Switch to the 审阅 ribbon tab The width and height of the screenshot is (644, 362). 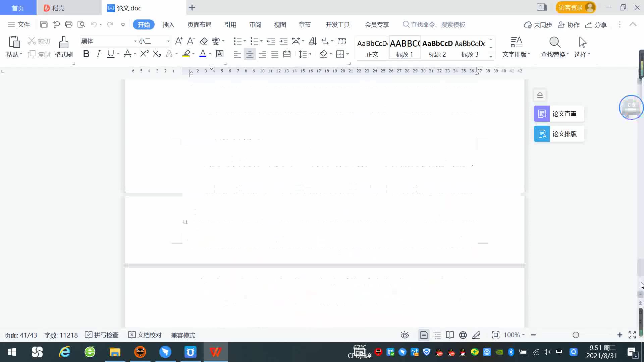[255, 24]
